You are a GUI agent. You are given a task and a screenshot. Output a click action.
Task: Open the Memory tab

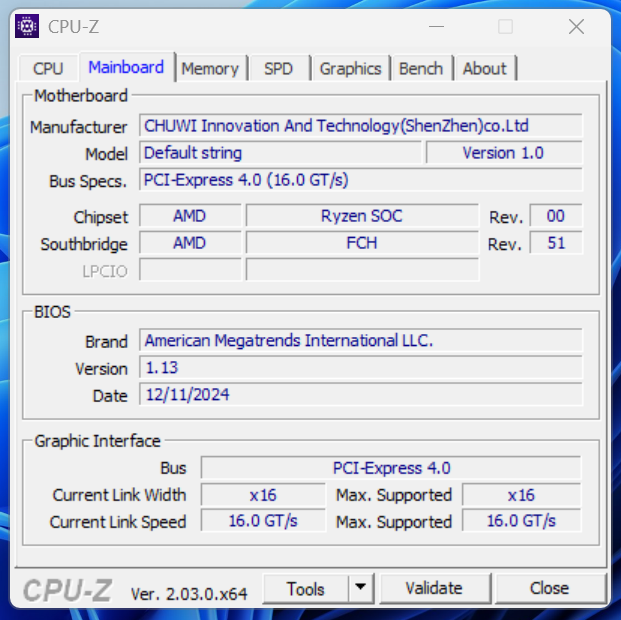tap(210, 69)
